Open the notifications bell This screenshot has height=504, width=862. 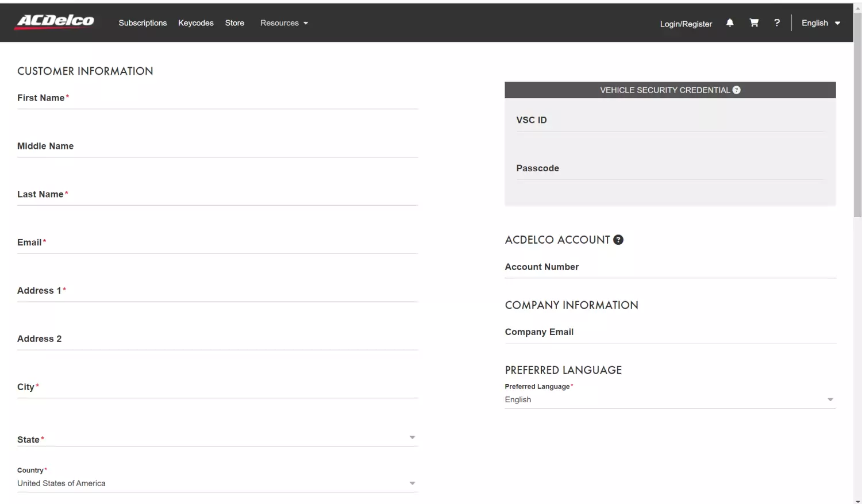click(x=730, y=23)
